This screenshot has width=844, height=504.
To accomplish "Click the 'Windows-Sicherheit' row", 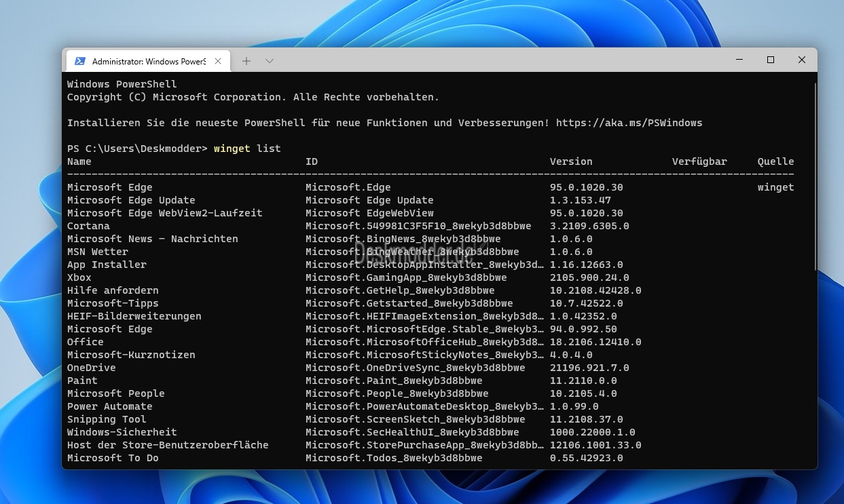I will (122, 432).
